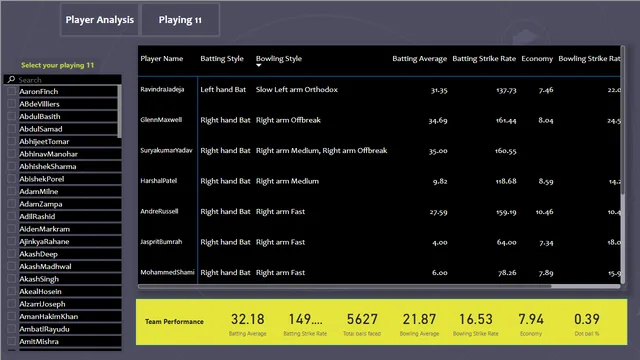The width and height of the screenshot is (640, 360).
Task: Click Right arm Offbreak cell
Action: coord(288,120)
